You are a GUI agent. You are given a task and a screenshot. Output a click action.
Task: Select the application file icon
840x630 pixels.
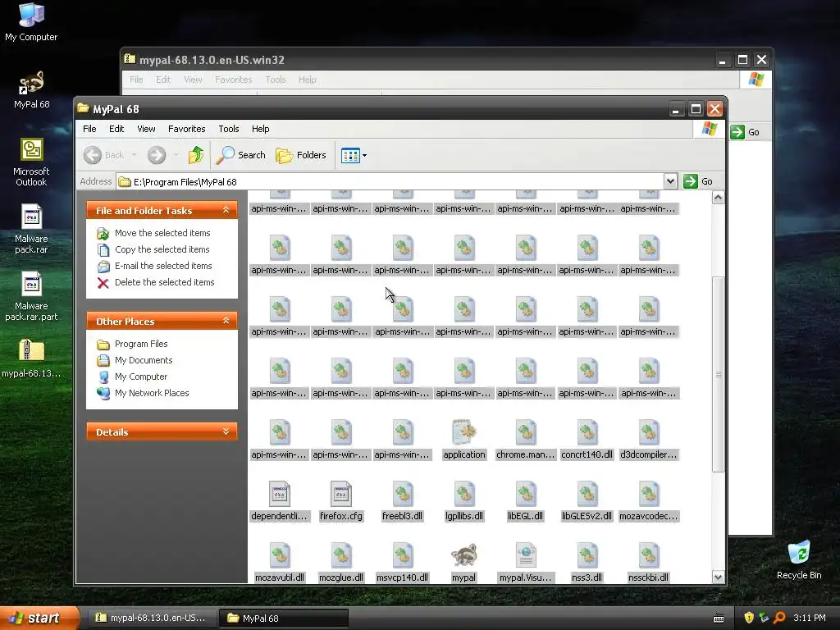point(464,432)
